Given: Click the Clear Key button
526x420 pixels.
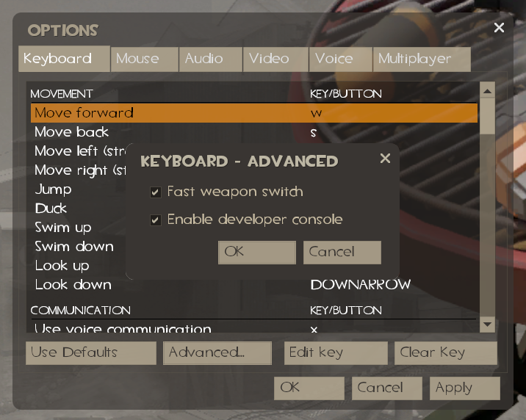Looking at the screenshot, I should click(x=446, y=353).
